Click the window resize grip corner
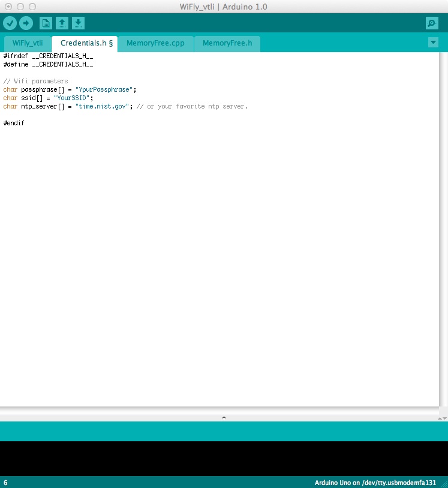The image size is (448, 488). tap(444, 484)
